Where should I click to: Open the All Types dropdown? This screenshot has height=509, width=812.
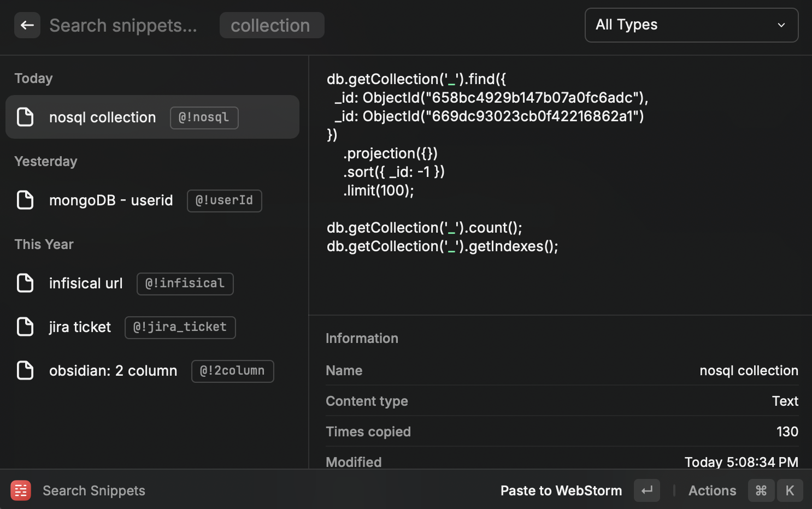(x=691, y=25)
